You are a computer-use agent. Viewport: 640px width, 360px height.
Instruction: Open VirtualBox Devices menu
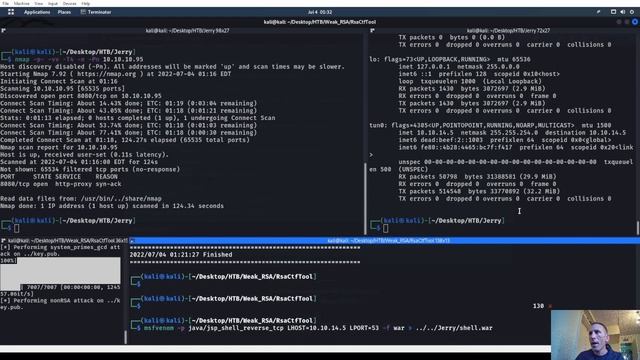pos(69,3)
